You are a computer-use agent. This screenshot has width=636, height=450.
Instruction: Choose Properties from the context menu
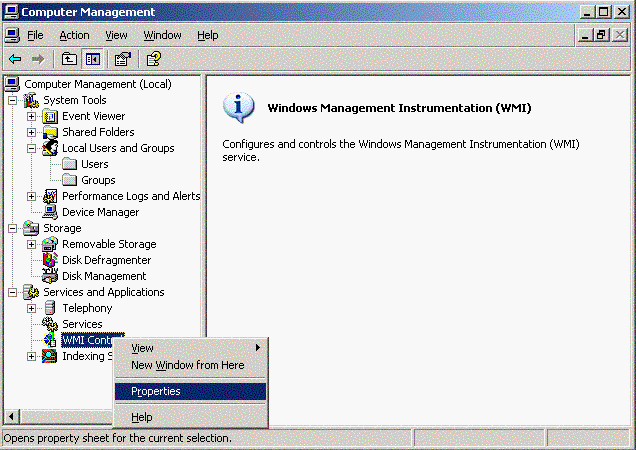tap(156, 391)
